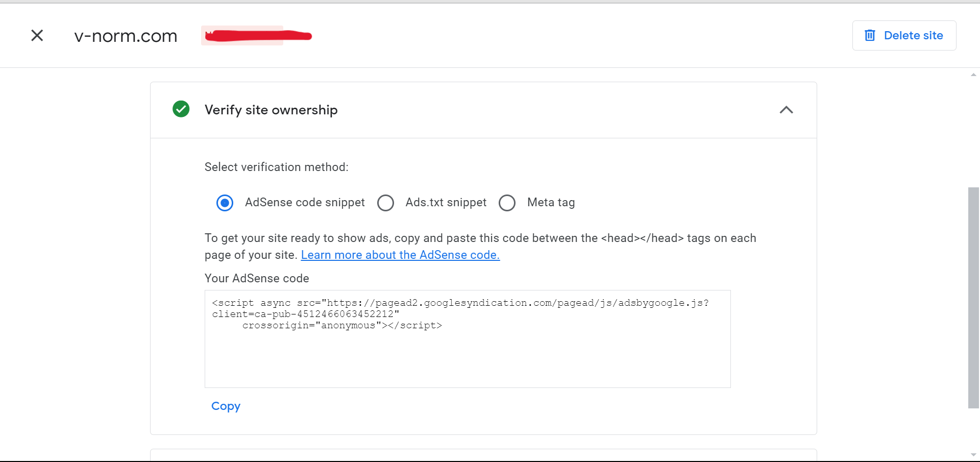Select the Meta tag radio option
The width and height of the screenshot is (980, 462).
(507, 203)
